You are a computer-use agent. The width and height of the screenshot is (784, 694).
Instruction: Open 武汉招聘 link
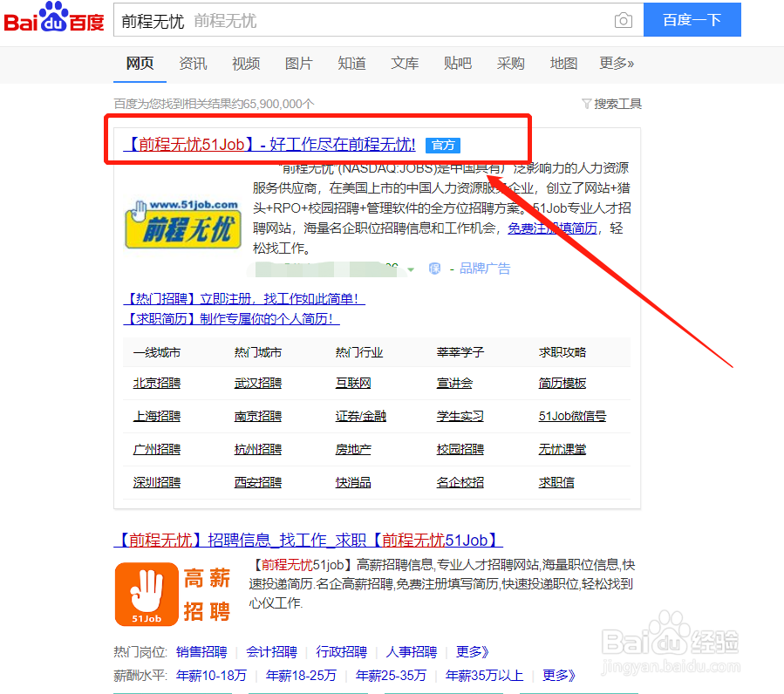click(258, 383)
